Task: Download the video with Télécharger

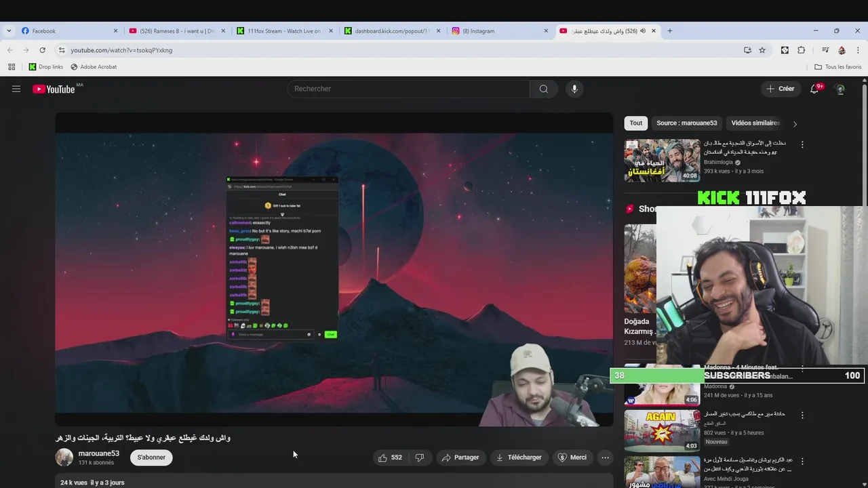Action: click(519, 457)
